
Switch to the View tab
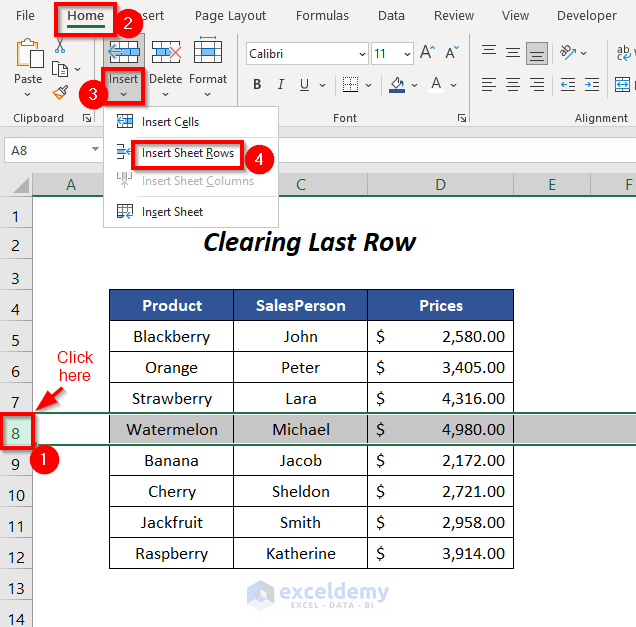(515, 15)
